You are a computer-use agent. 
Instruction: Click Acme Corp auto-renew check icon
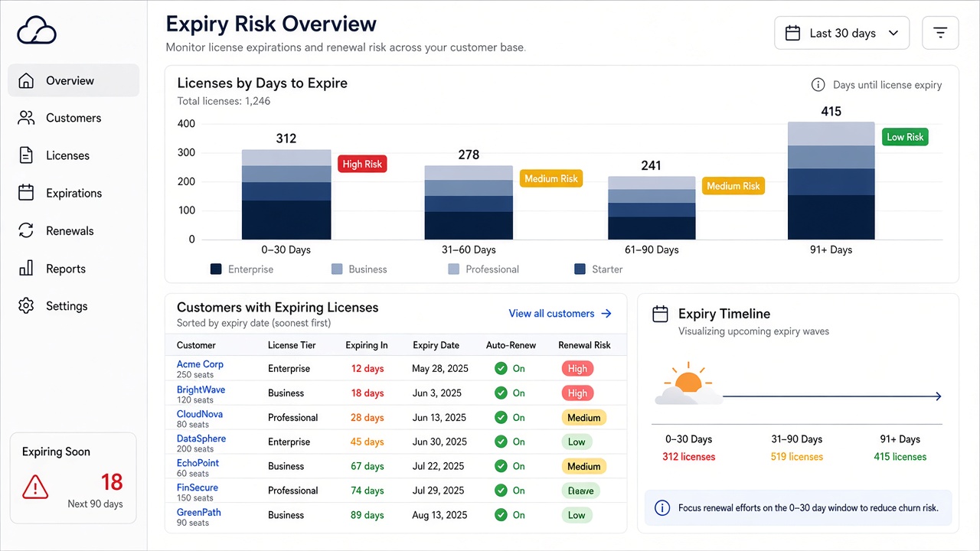pyautogui.click(x=501, y=368)
